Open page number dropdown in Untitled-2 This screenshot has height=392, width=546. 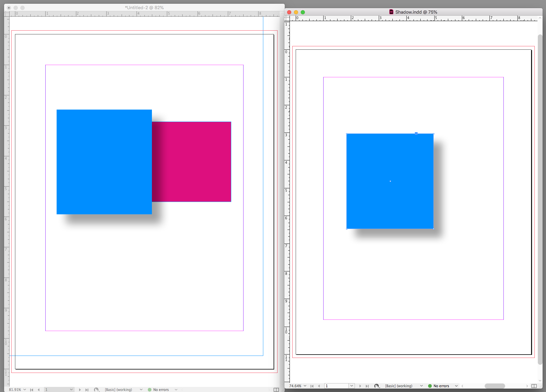(72, 390)
